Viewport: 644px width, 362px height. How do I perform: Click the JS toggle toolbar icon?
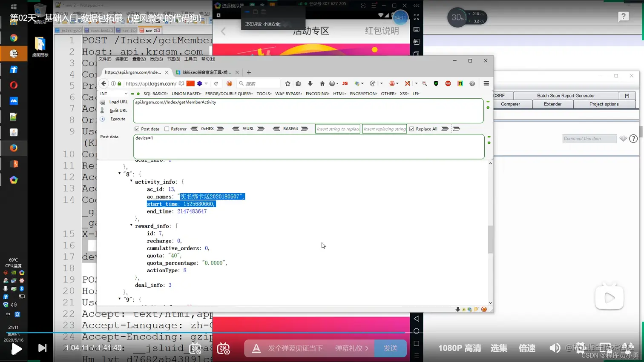[345, 83]
